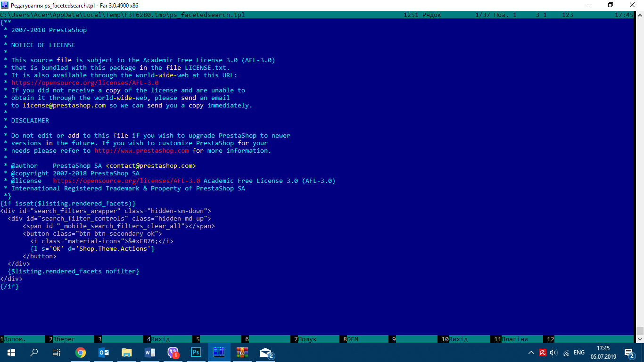Viewport: 644px width, 362px height.
Task: Open Microsoft Word from the taskbar
Action: coord(149,352)
